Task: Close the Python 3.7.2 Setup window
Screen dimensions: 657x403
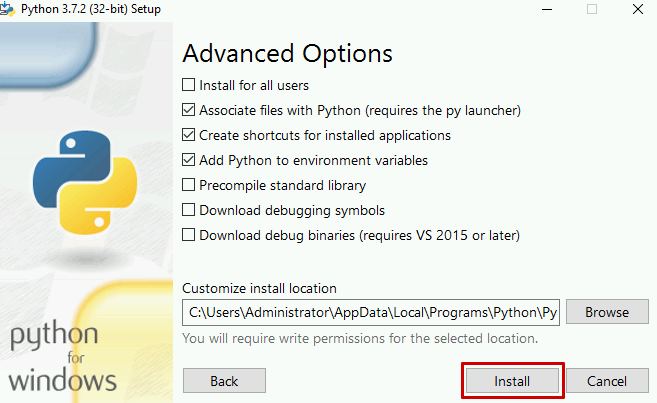Action: point(636,9)
